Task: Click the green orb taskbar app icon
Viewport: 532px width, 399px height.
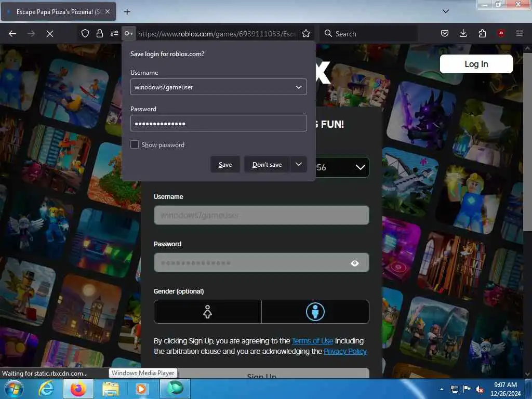Action: pos(175,389)
